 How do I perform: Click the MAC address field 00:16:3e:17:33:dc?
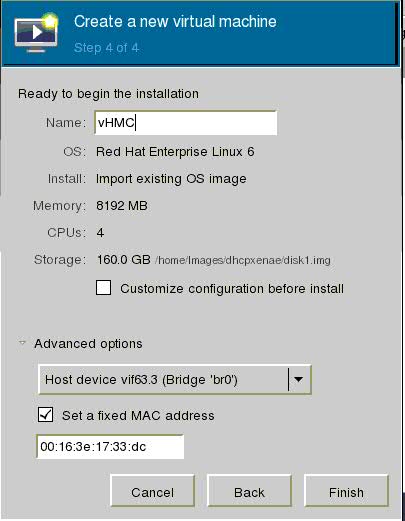coord(110,447)
